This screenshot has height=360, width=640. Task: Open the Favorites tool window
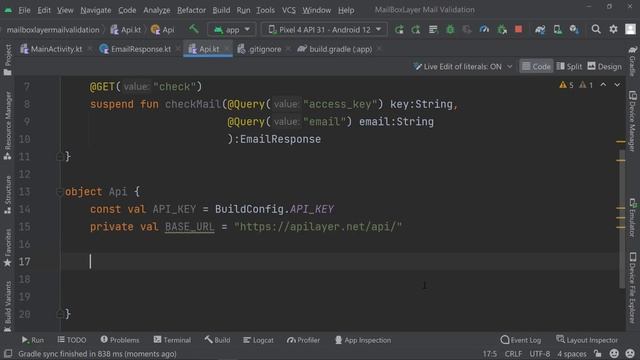(7, 248)
